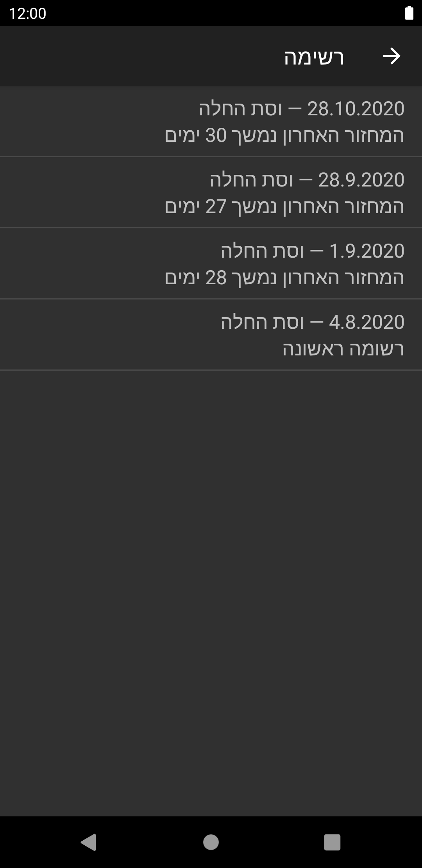This screenshot has height=868, width=422.
Task: Tap the 30 ימים cycle length line
Action: (284, 135)
